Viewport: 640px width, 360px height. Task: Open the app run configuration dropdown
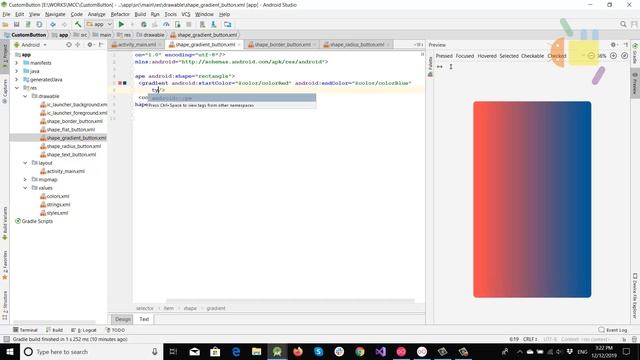point(99,24)
